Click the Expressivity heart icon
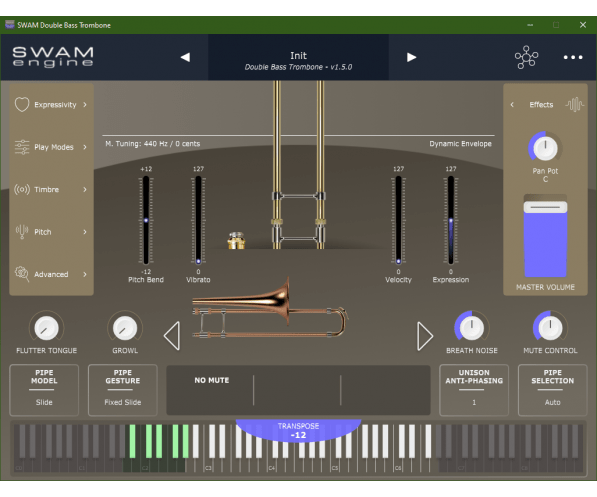Viewport: 597px width, 497px height. pyautogui.click(x=22, y=104)
